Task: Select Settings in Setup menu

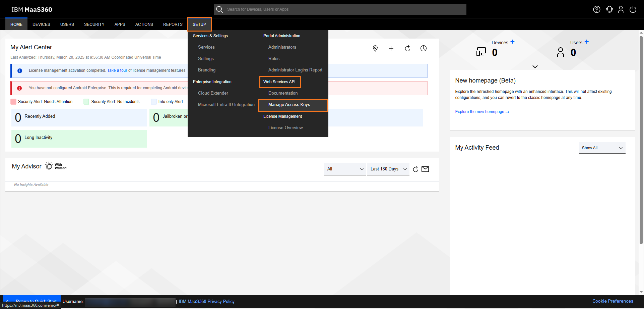Action: click(206, 59)
